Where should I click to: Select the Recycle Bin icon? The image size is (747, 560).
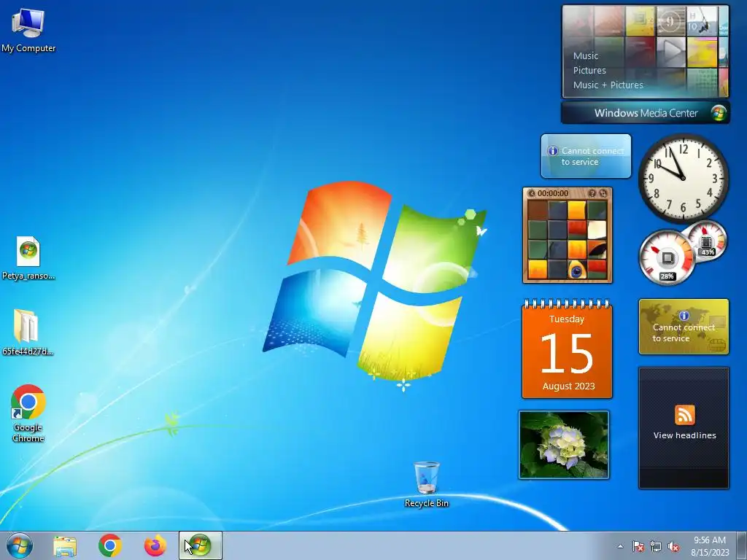[x=426, y=484]
